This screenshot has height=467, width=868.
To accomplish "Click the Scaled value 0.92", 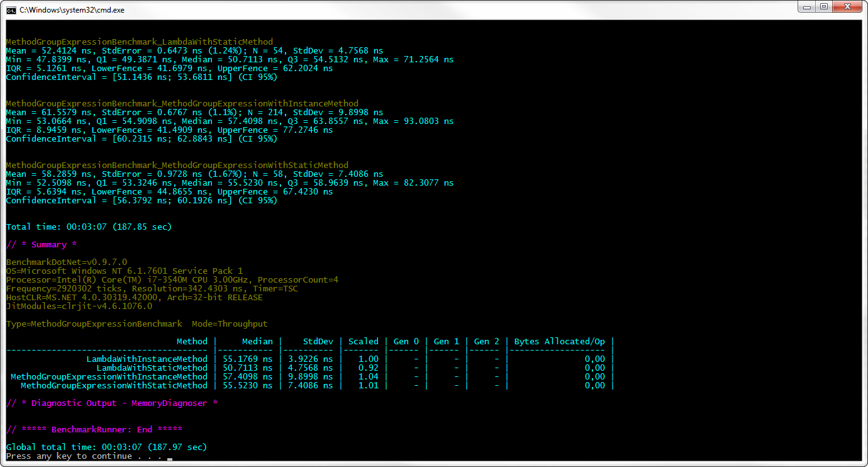I will click(369, 368).
